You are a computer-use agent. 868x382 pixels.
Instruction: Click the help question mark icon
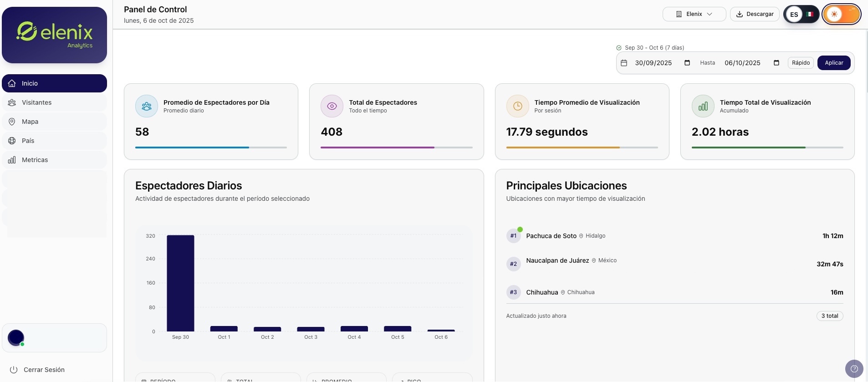tap(854, 369)
